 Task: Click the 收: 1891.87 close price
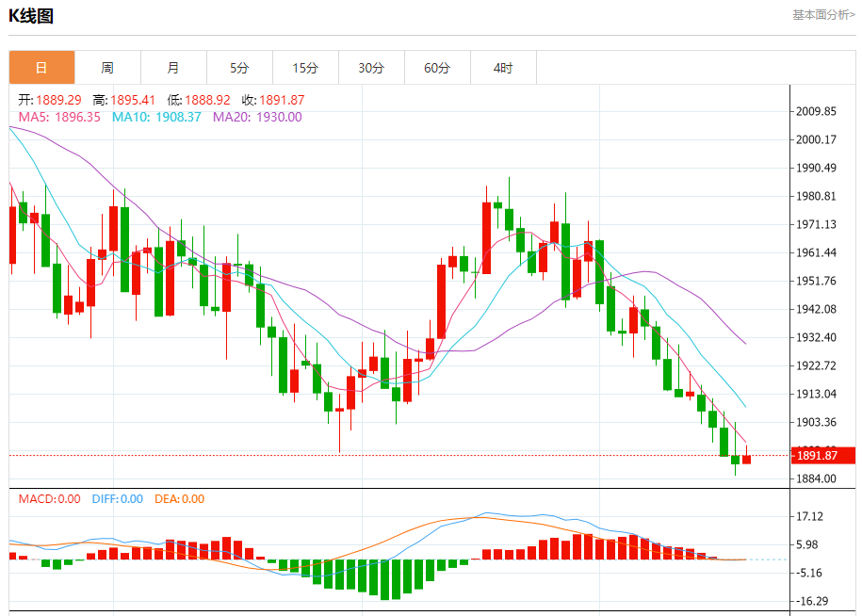point(273,100)
